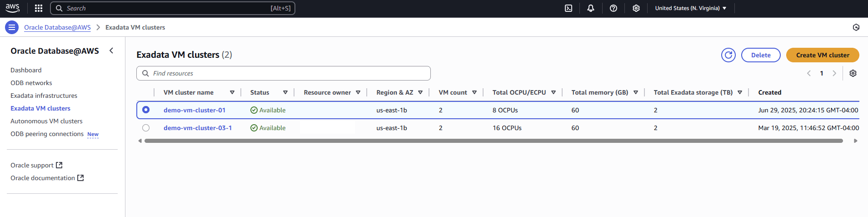868x217 pixels.
Task: Open the demo-vm-cluster-01 link
Action: [x=195, y=110]
